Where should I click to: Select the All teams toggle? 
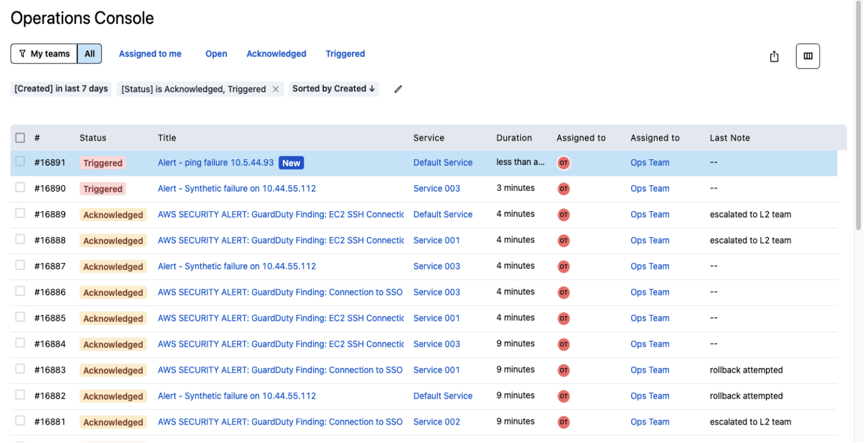[x=89, y=54]
